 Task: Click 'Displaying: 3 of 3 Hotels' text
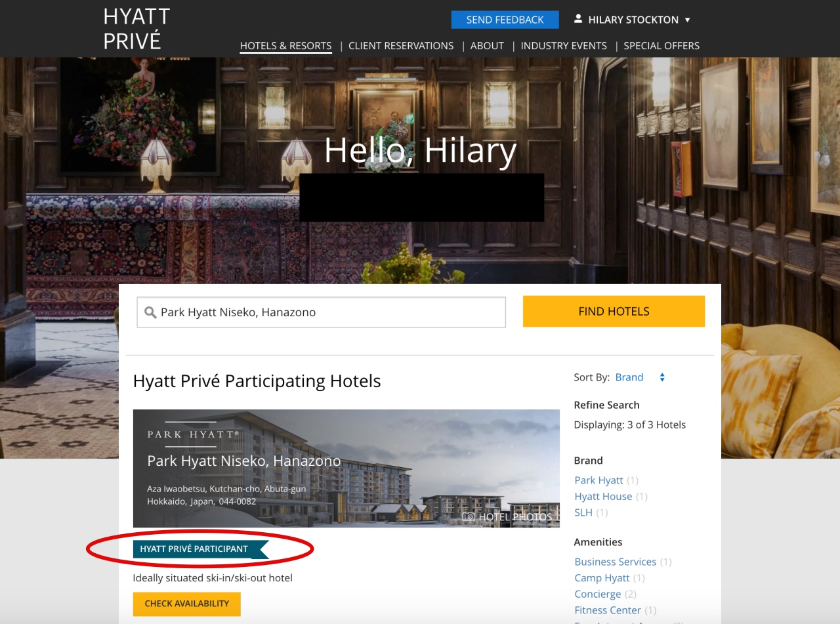pyautogui.click(x=629, y=425)
